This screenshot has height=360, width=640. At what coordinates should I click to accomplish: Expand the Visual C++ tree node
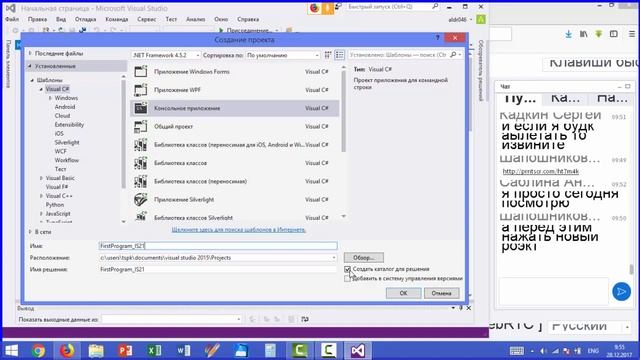(x=41, y=196)
